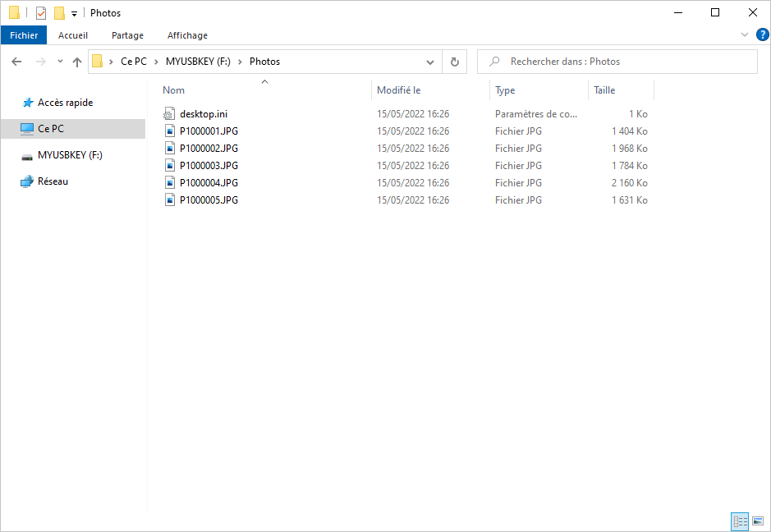Image resolution: width=771 pixels, height=532 pixels.
Task: Go up one folder level
Action: click(x=76, y=62)
